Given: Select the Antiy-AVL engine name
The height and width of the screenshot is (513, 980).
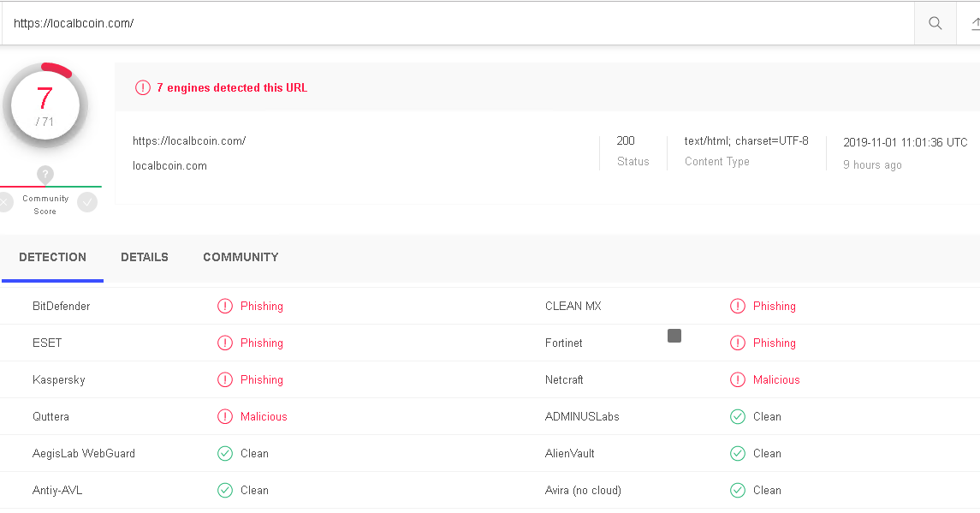Looking at the screenshot, I should pos(57,491).
